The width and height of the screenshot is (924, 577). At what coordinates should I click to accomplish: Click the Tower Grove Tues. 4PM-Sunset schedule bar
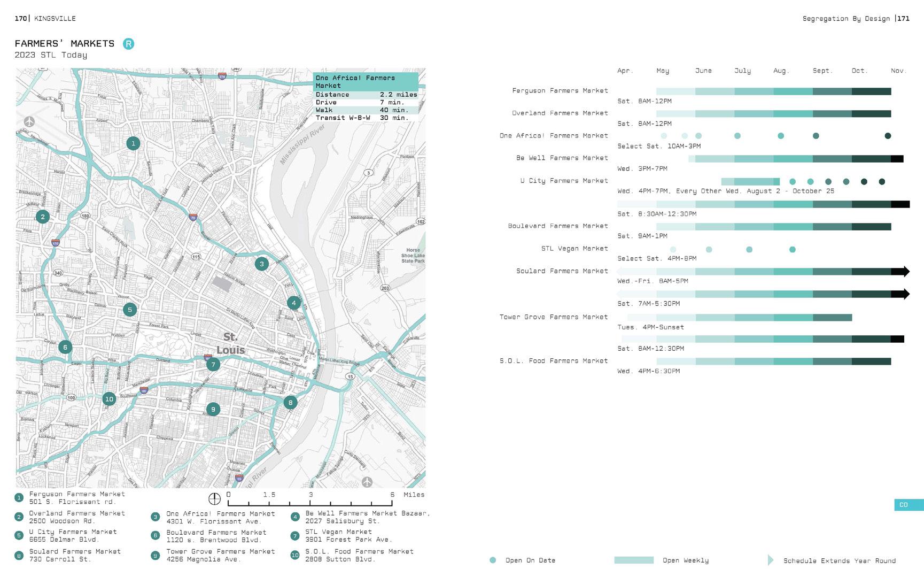click(x=740, y=318)
